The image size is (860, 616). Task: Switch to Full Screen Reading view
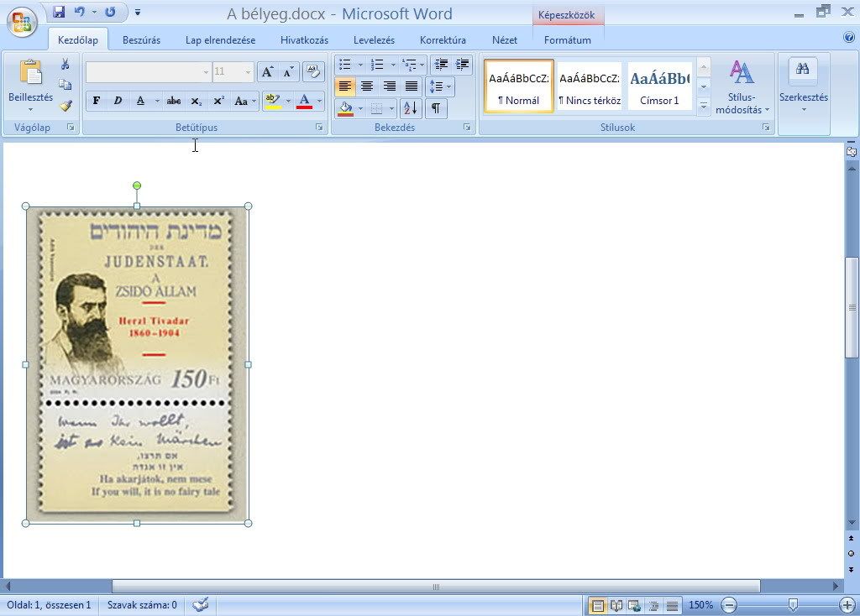pos(616,606)
